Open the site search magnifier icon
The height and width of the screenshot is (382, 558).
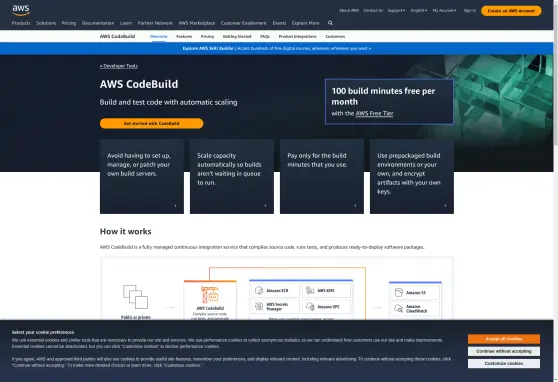pyautogui.click(x=330, y=23)
